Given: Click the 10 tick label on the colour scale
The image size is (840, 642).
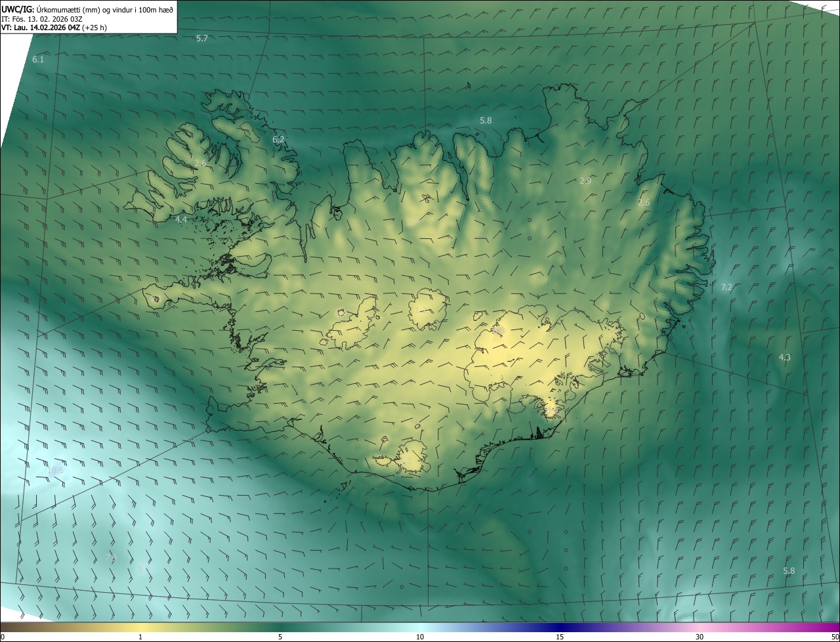Looking at the screenshot, I should pyautogui.click(x=420, y=637).
